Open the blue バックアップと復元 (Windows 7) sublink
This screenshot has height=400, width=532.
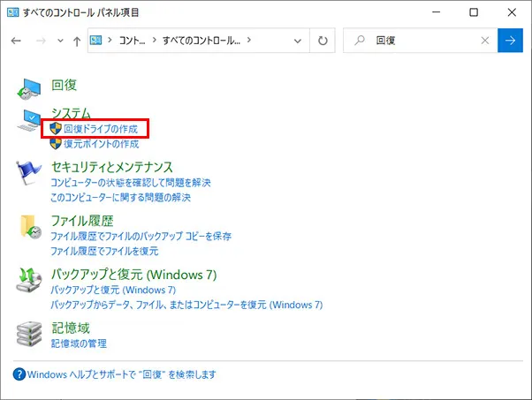coord(113,290)
